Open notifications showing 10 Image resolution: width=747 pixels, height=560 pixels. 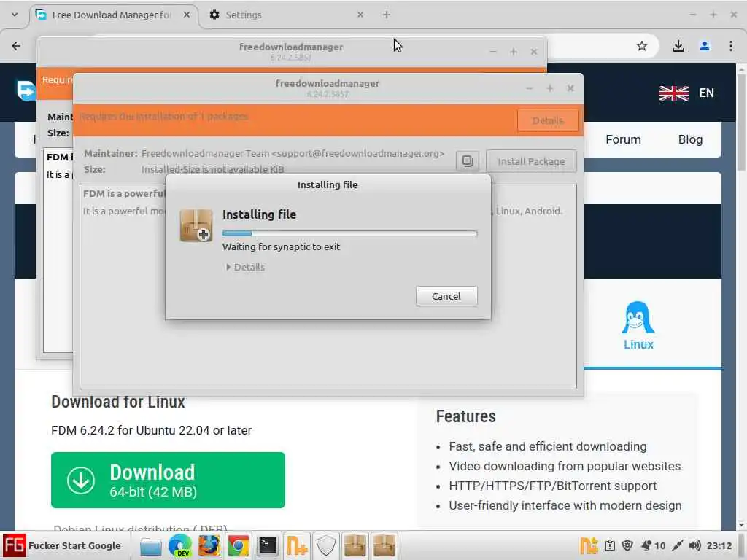tap(653, 545)
